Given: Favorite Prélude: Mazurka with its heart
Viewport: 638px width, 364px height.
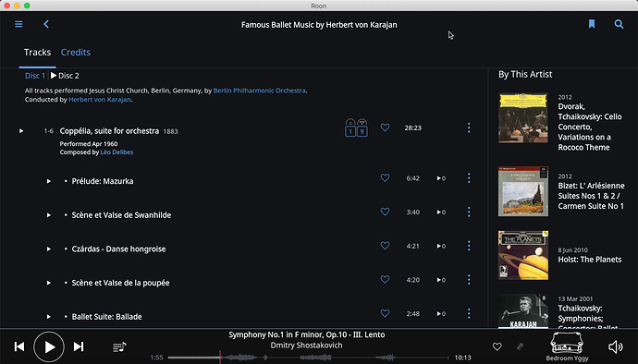Looking at the screenshot, I should pos(385,177).
